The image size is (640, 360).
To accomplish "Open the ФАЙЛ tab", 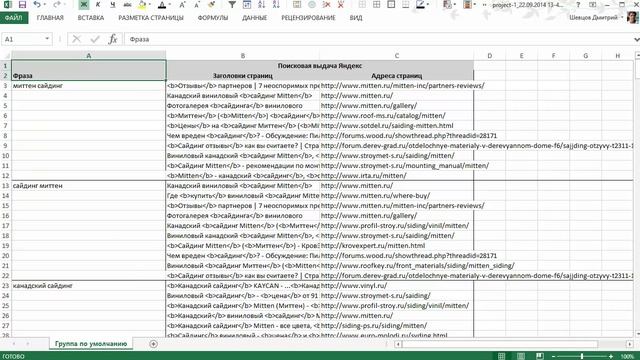I will 14,18.
